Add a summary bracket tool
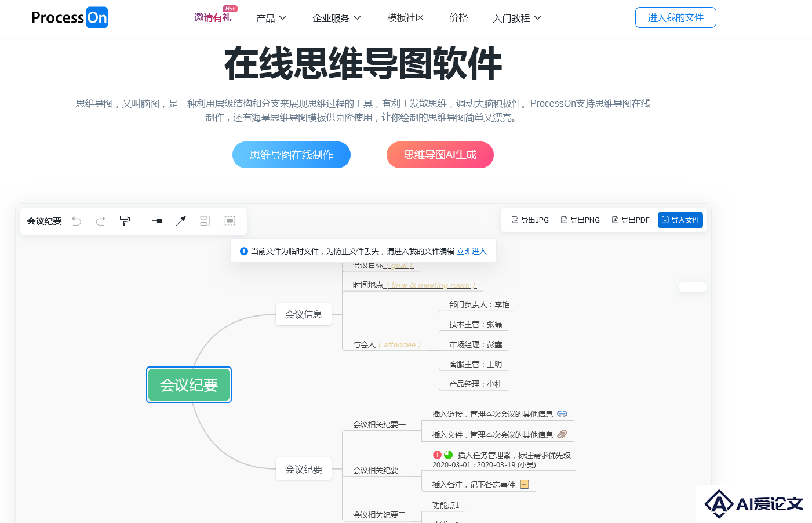The height and width of the screenshot is (523, 812). (205, 221)
